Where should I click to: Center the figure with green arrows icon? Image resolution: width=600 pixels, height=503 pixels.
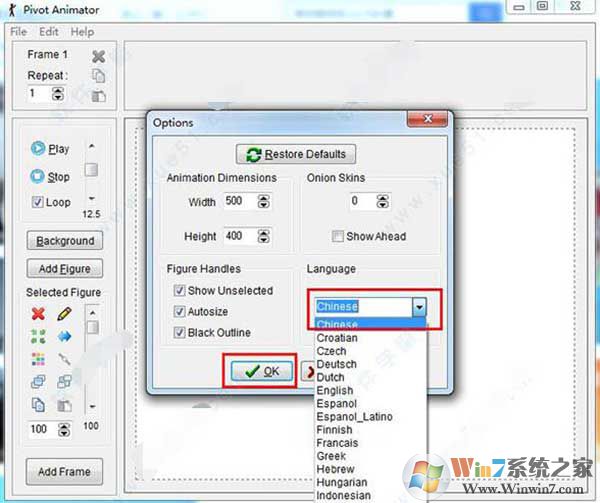click(38, 336)
